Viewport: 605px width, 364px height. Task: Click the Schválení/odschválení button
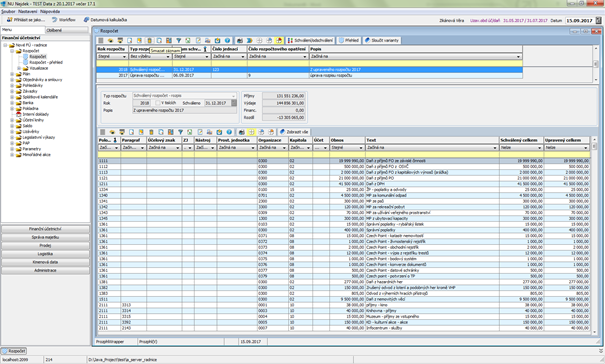(x=311, y=41)
